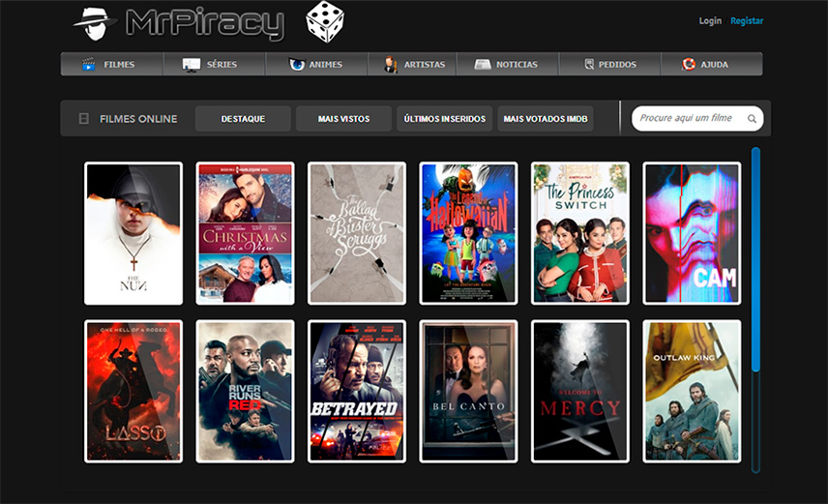Viewport: 828px width, 504px height.
Task: Open the CAM movie poster
Action: [692, 233]
